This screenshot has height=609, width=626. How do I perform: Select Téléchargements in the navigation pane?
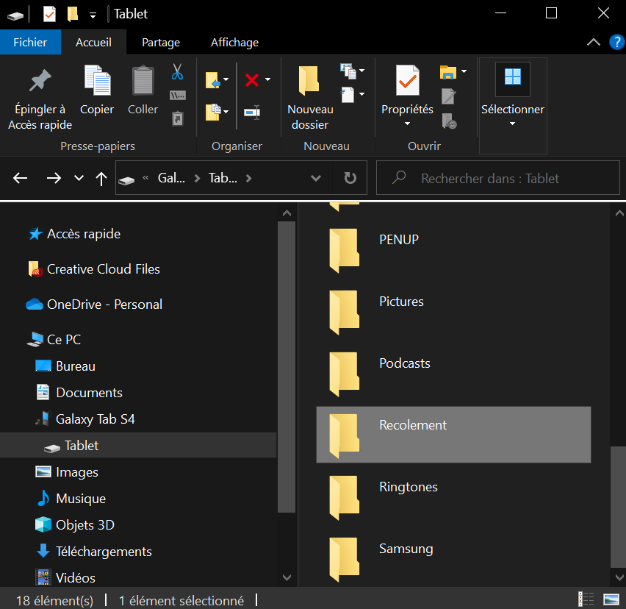[103, 551]
